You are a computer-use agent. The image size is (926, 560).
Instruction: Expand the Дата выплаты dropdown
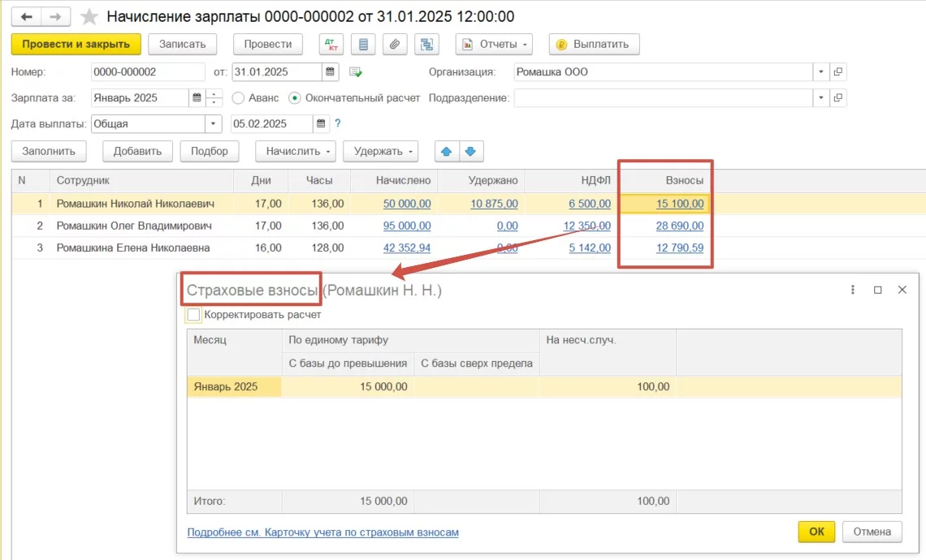tap(214, 124)
